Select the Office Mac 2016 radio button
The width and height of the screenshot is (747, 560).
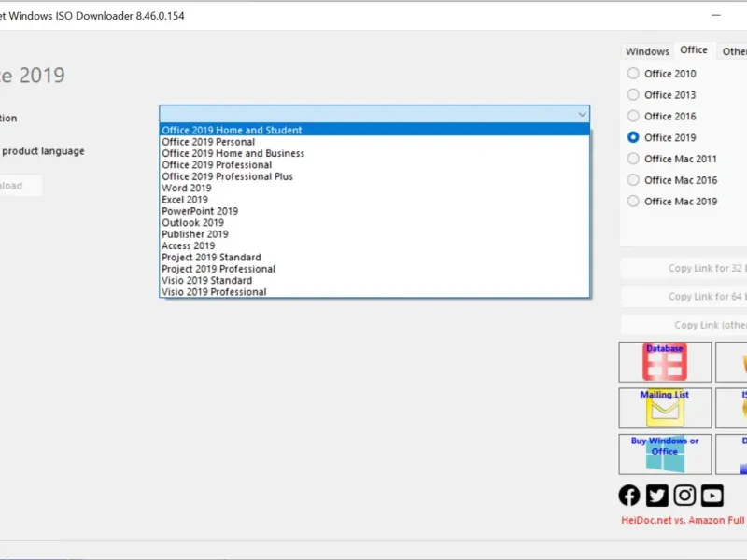pos(633,180)
